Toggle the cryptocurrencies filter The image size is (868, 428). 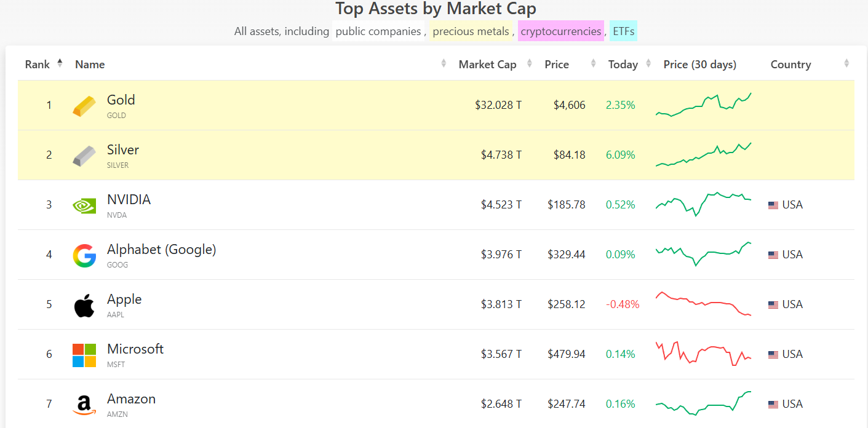tap(560, 31)
